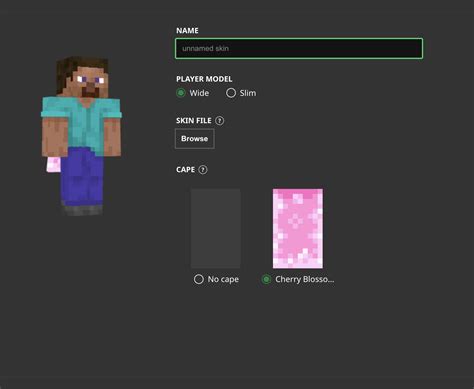Select the Cherry Blossom cape radio button
Viewport: 474px width, 389px height.
(x=266, y=279)
